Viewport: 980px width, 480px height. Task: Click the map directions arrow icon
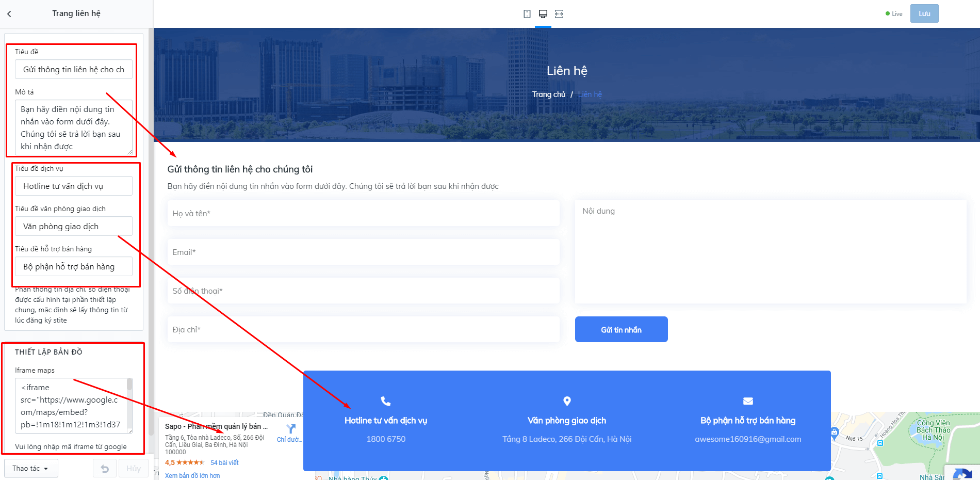click(x=291, y=428)
